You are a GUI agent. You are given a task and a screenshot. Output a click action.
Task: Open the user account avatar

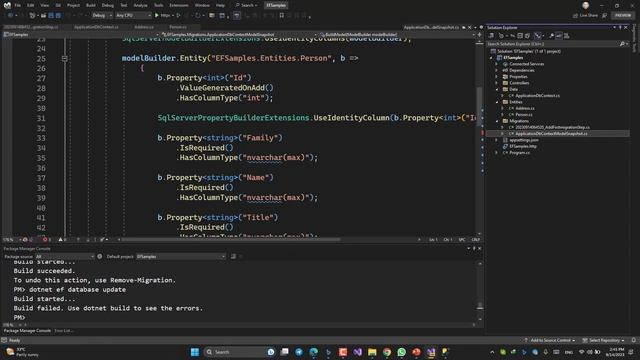tap(585, 5)
